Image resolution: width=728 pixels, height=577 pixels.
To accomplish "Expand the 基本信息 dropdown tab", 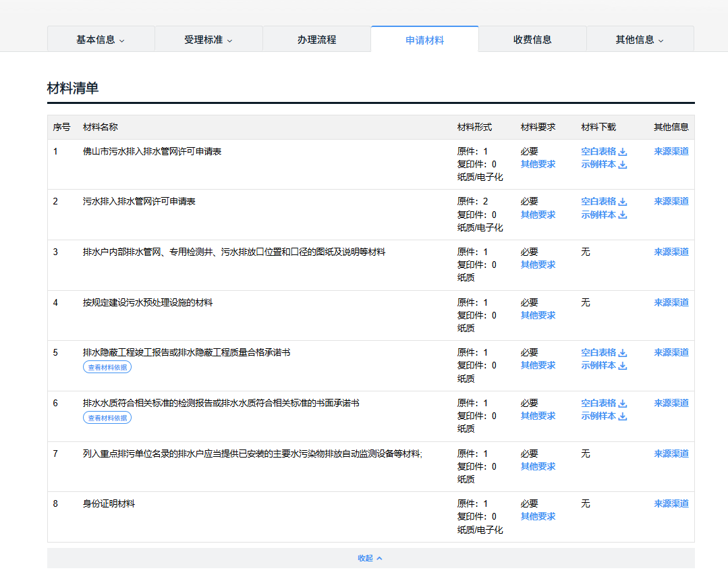I will tap(101, 40).
